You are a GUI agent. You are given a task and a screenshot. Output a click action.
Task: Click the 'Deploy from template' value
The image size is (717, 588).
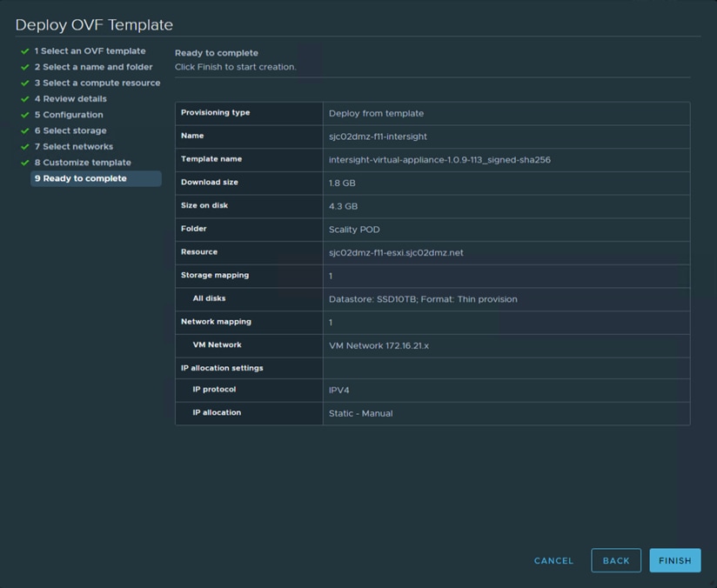click(376, 113)
